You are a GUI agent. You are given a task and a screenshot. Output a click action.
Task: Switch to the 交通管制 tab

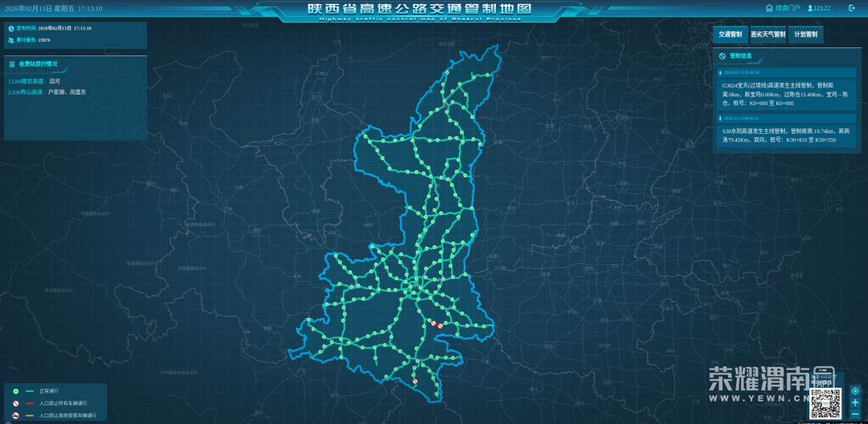(x=729, y=35)
